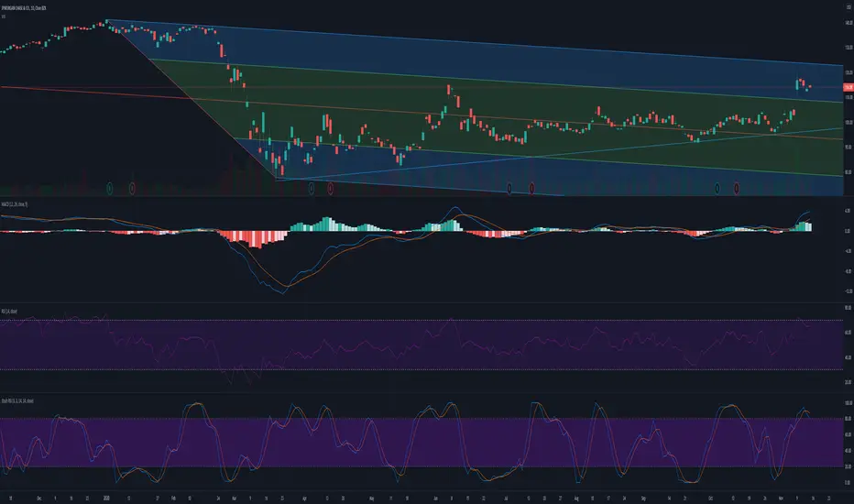Click the Apr label on time axis
Screen dimensions: 854x504
pos(304,498)
